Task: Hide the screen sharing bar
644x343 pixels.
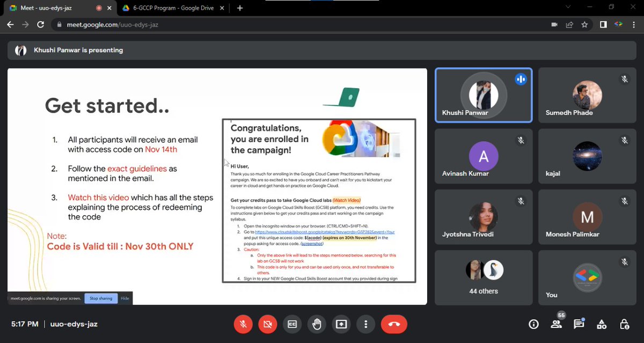Action: click(x=125, y=298)
